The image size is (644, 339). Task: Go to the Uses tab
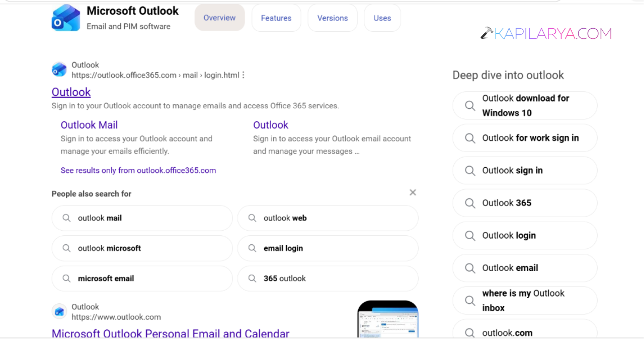[x=382, y=18]
